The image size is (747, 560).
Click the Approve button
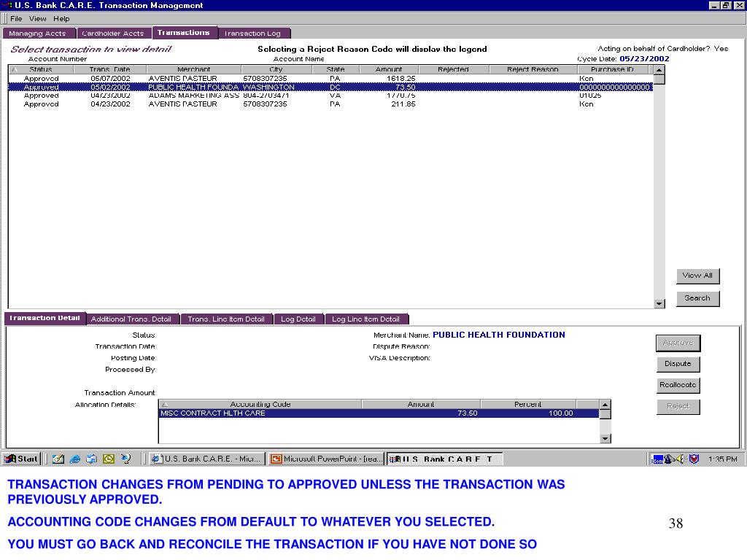tap(678, 343)
